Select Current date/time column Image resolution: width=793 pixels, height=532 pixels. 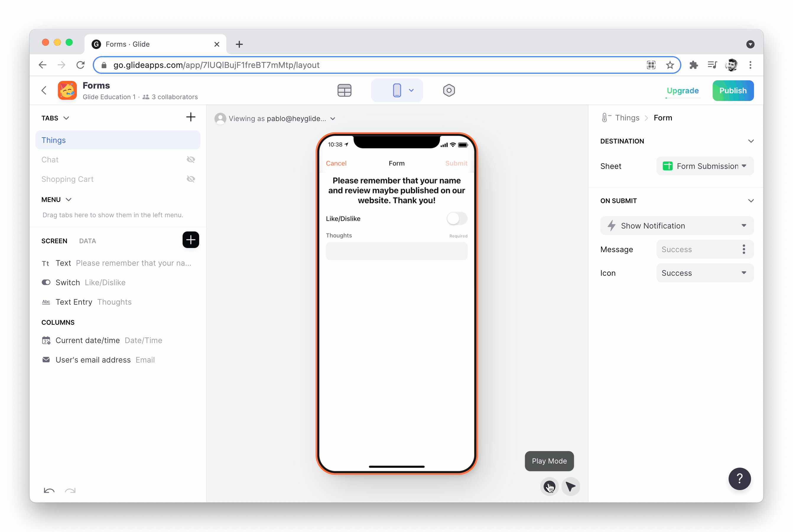click(118, 341)
